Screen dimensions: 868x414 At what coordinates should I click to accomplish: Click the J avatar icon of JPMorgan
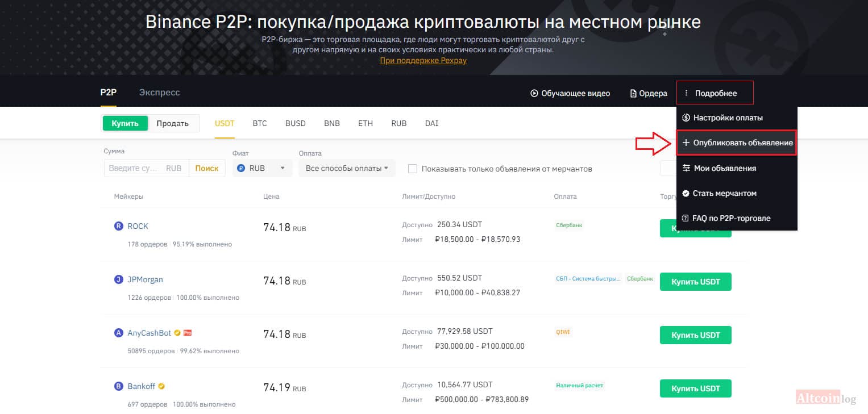118,279
